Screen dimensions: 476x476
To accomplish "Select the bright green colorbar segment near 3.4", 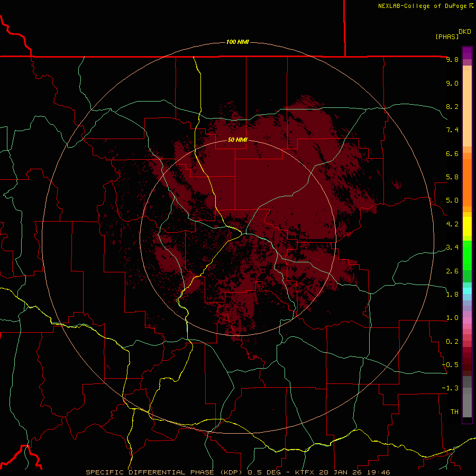I will pos(467,255).
